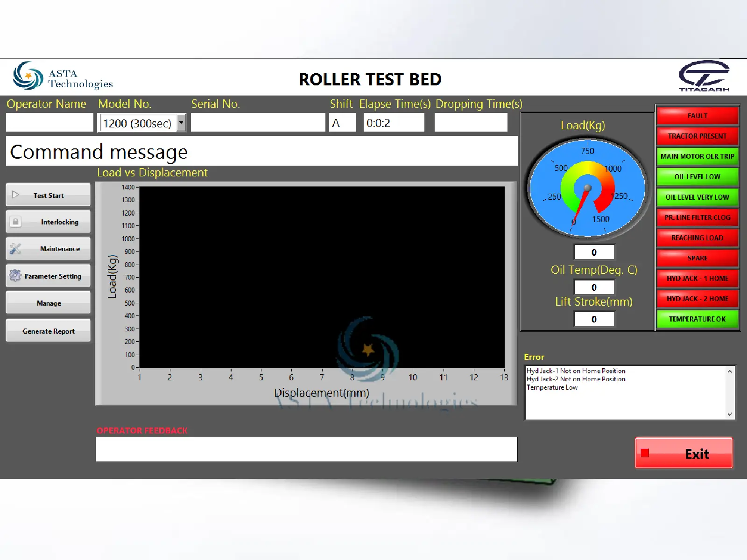The width and height of the screenshot is (747, 560).
Task: Click the Operator Name input field
Action: (50, 123)
